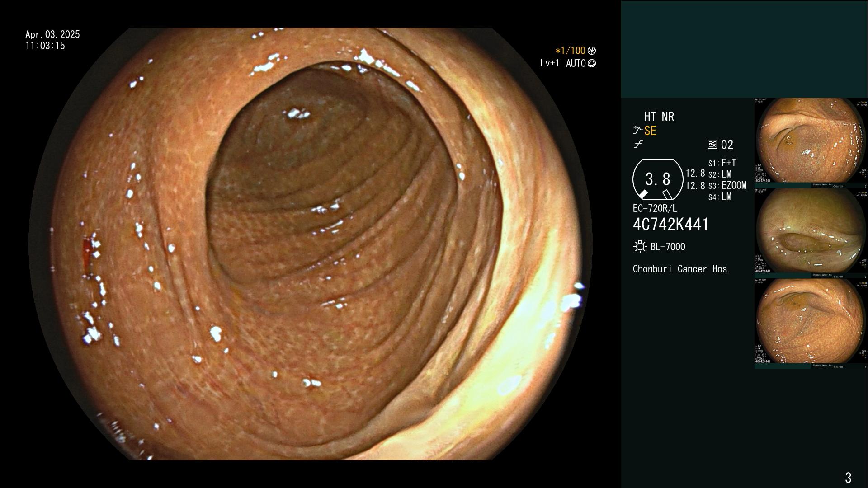Click the 12.8 value next to S2
Screen dimensions: 868x488
pos(695,174)
